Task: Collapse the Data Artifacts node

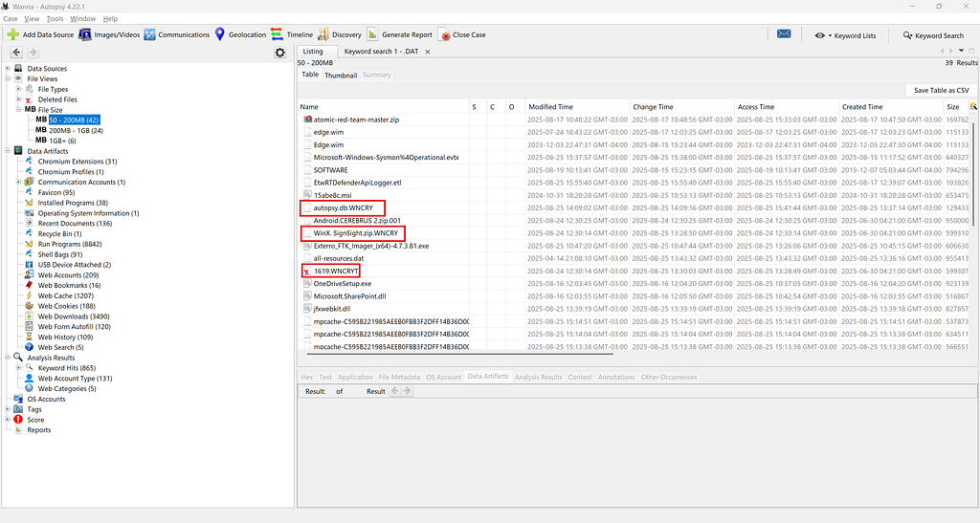Action: tap(8, 151)
